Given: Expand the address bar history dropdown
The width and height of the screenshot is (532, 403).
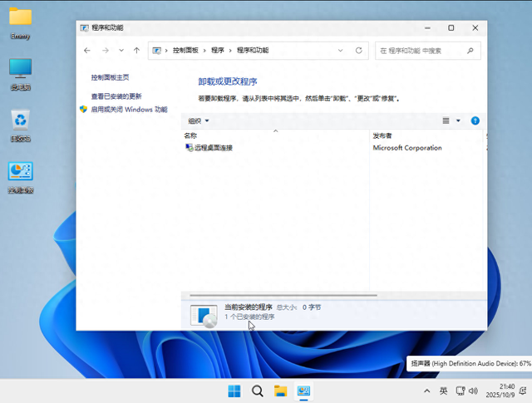Looking at the screenshot, I should (x=341, y=51).
